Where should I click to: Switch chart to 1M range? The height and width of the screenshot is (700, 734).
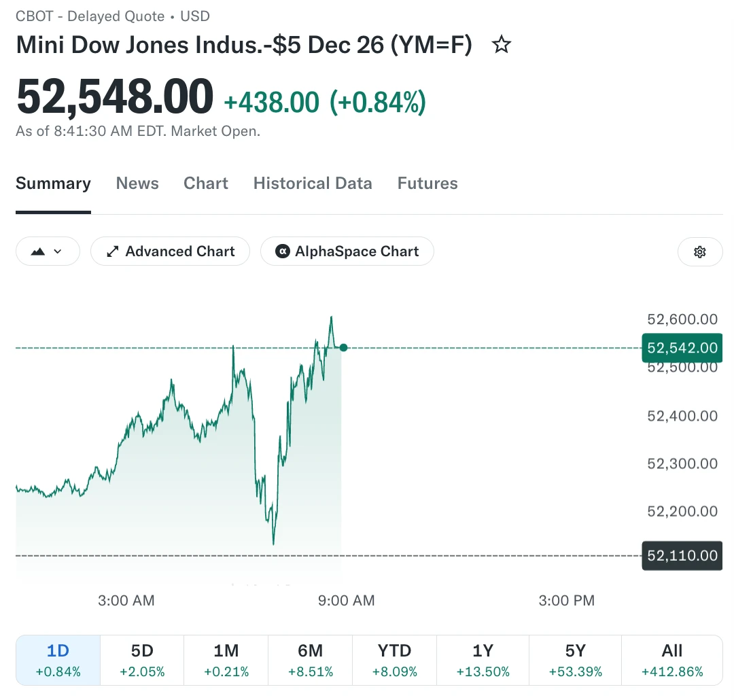pos(226,660)
